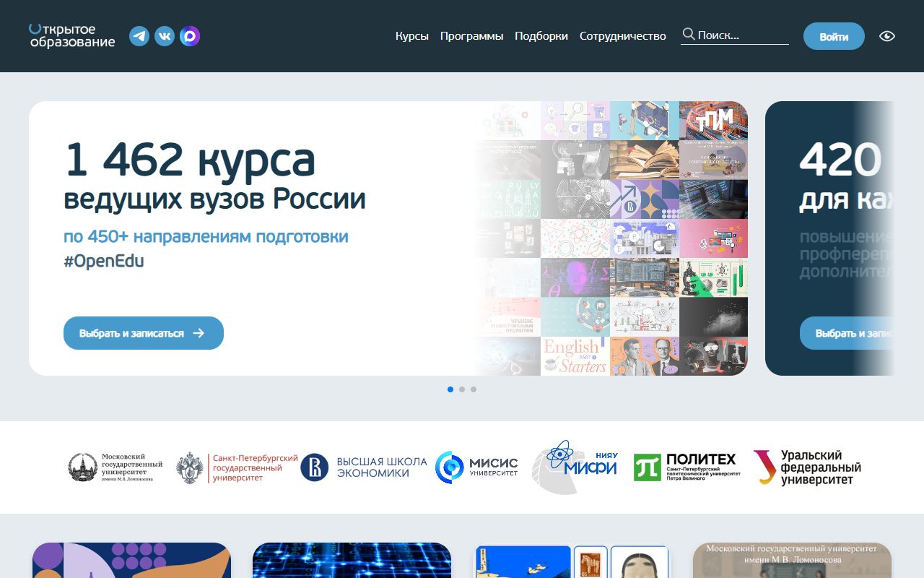Select the third carousel dot
Image resolution: width=924 pixels, height=578 pixels.
(x=474, y=389)
